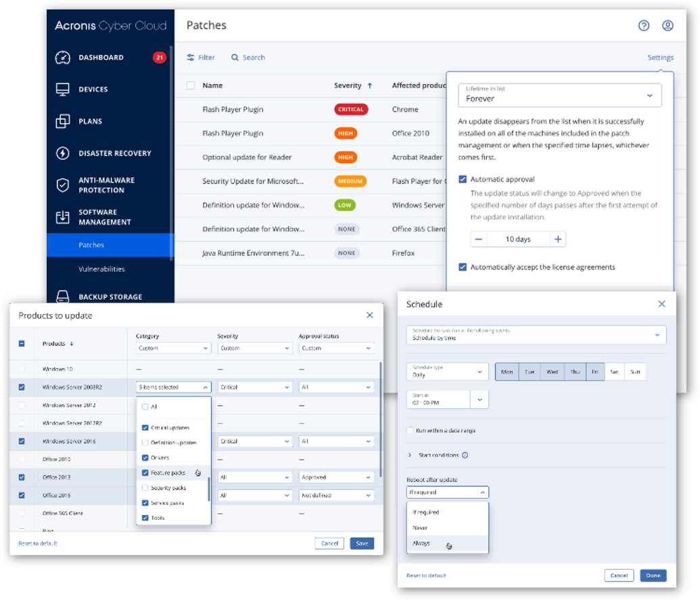Toggle Automatically accept the license agreements

(463, 267)
